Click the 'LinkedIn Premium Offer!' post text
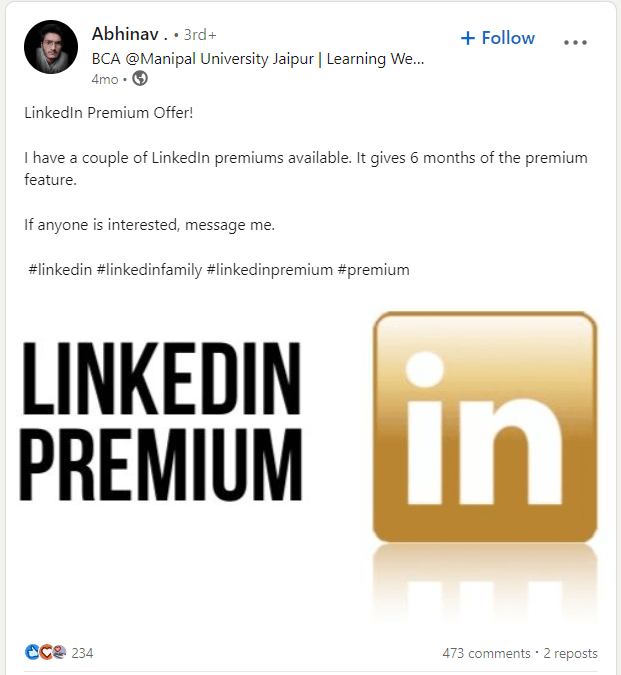This screenshot has width=621, height=675. (x=108, y=111)
